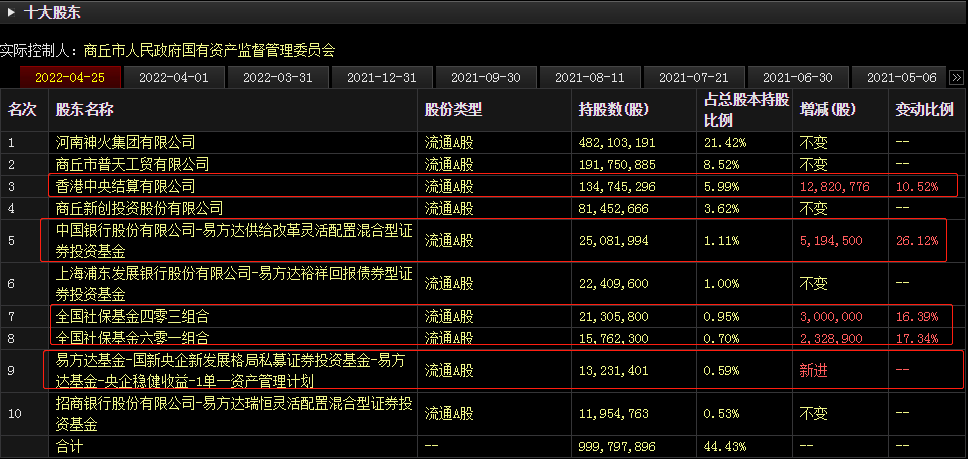968x459 pixels.
Task: Click the 股份类型 column header
Action: click(453, 110)
